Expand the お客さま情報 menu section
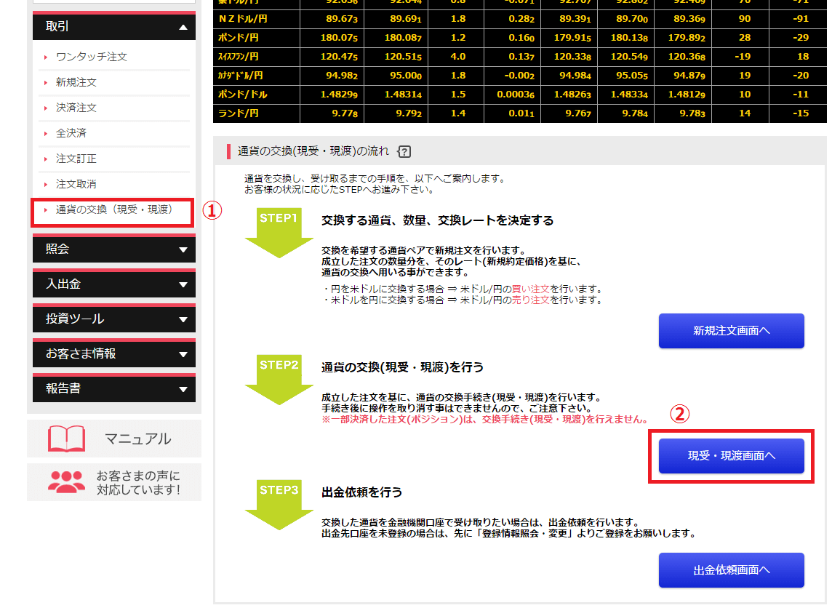The height and width of the screenshot is (616, 840). [x=113, y=354]
